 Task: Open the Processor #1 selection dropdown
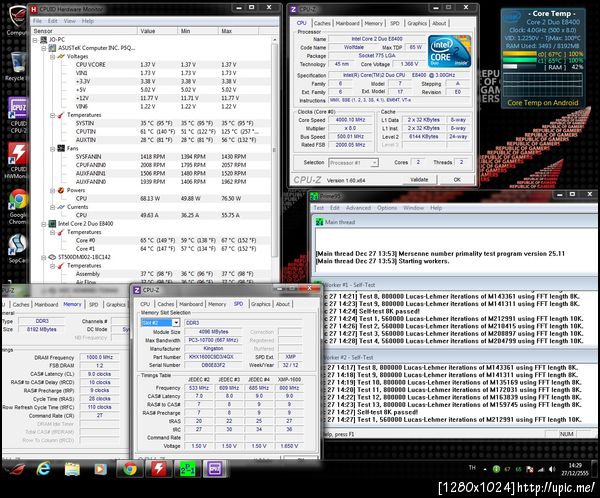374,163
